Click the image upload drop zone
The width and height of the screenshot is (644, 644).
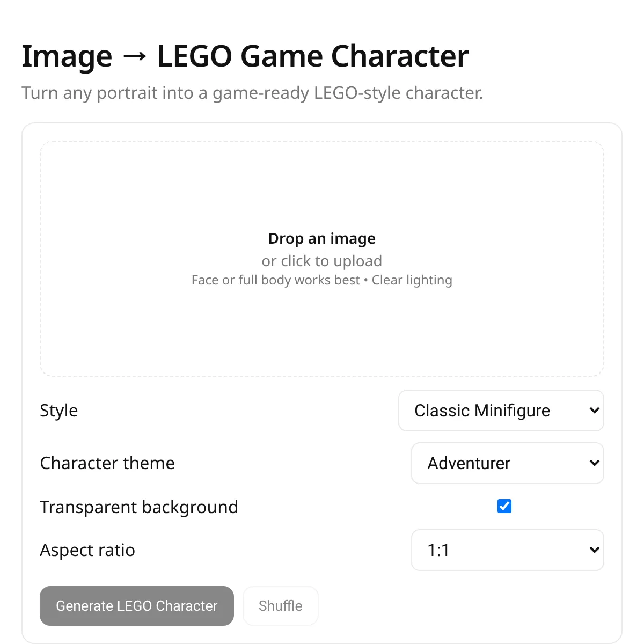[322, 259]
